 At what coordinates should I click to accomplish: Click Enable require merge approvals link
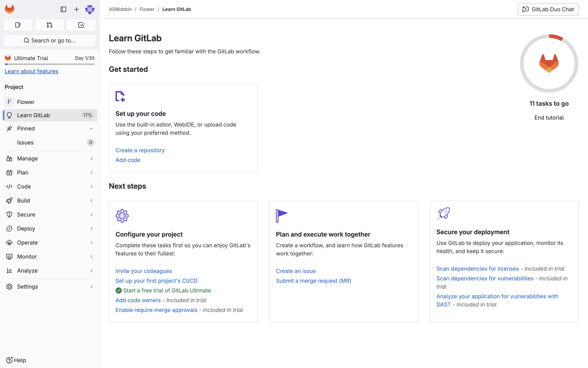pos(156,310)
